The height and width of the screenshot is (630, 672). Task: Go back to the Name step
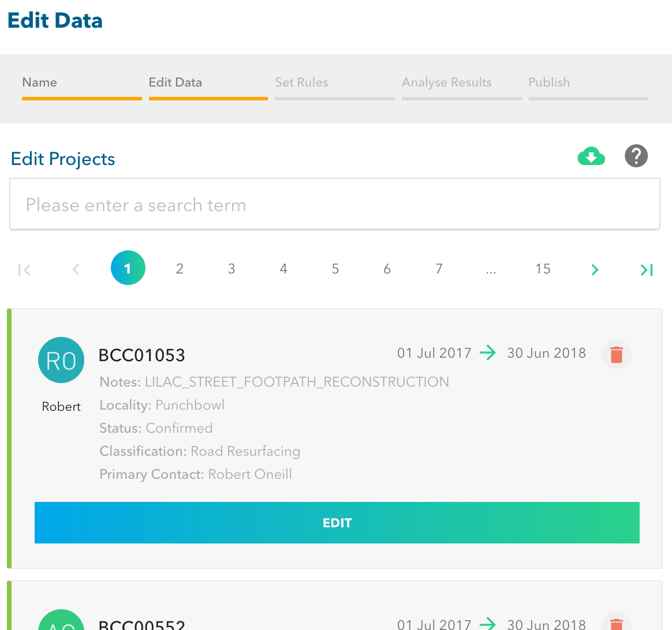[x=39, y=82]
